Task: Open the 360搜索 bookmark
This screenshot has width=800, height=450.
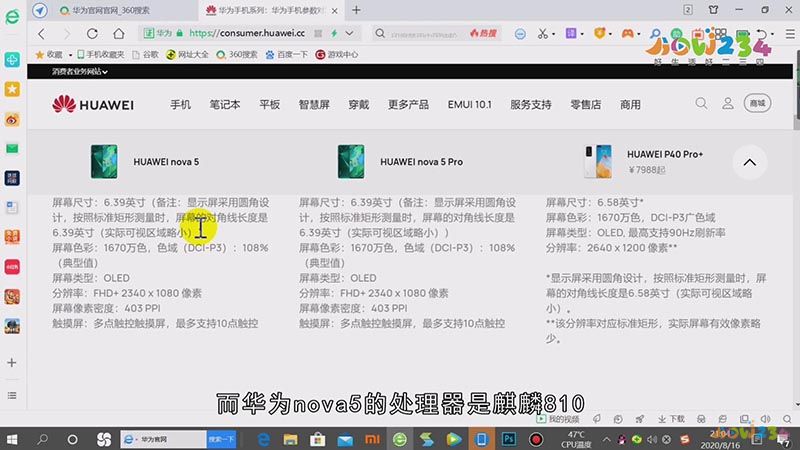Action: click(x=237, y=55)
